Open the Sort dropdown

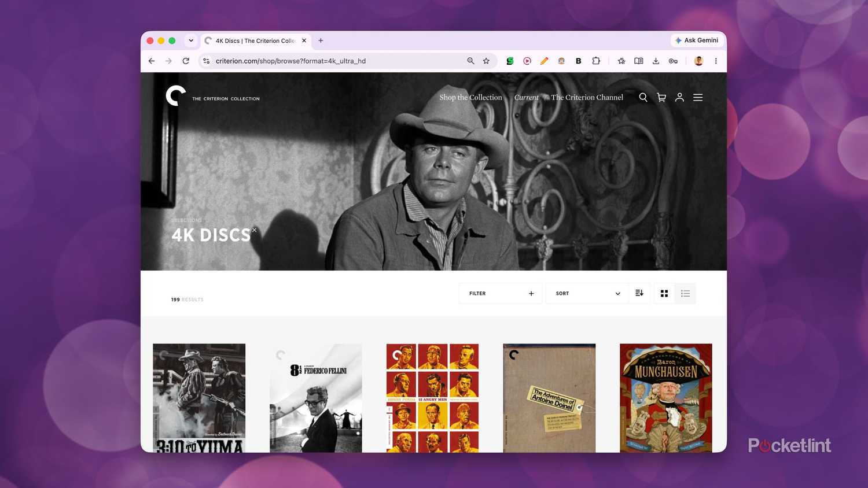[x=587, y=293]
